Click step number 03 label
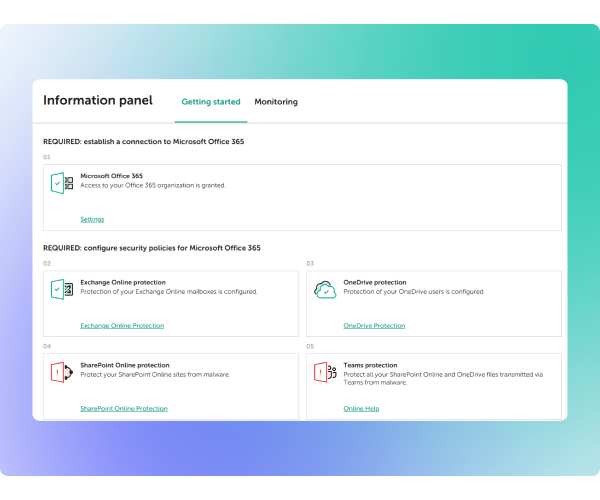The width and height of the screenshot is (600, 500). pos(310,263)
